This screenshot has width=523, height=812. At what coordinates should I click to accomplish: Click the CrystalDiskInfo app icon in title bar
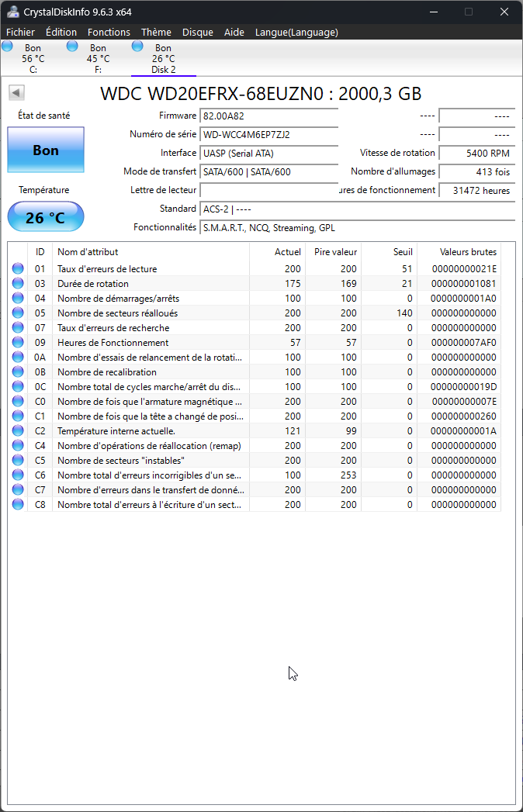(12, 12)
